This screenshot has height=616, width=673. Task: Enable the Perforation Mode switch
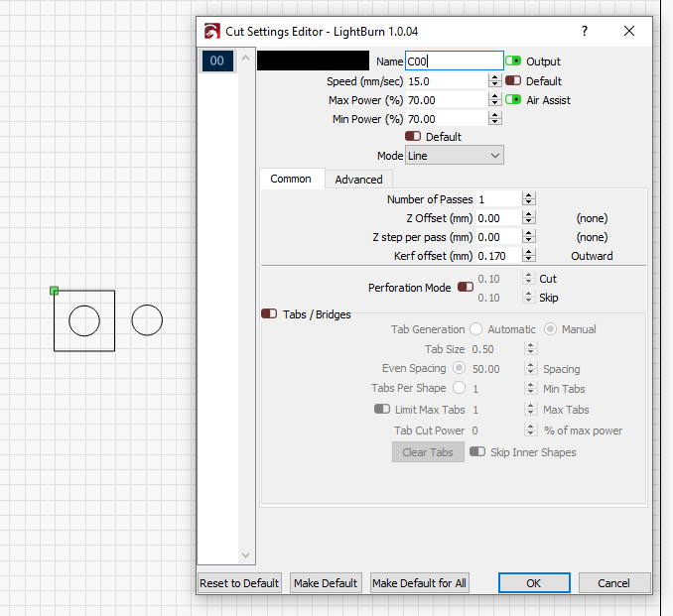(x=466, y=288)
